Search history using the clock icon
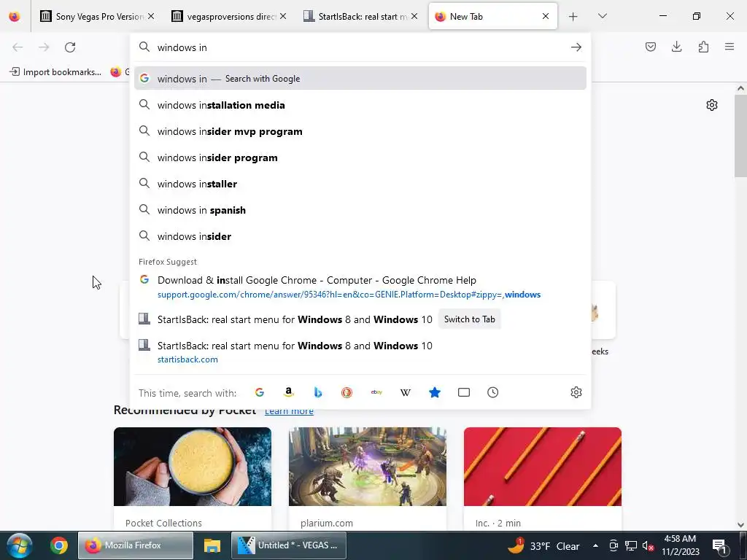 tap(492, 392)
